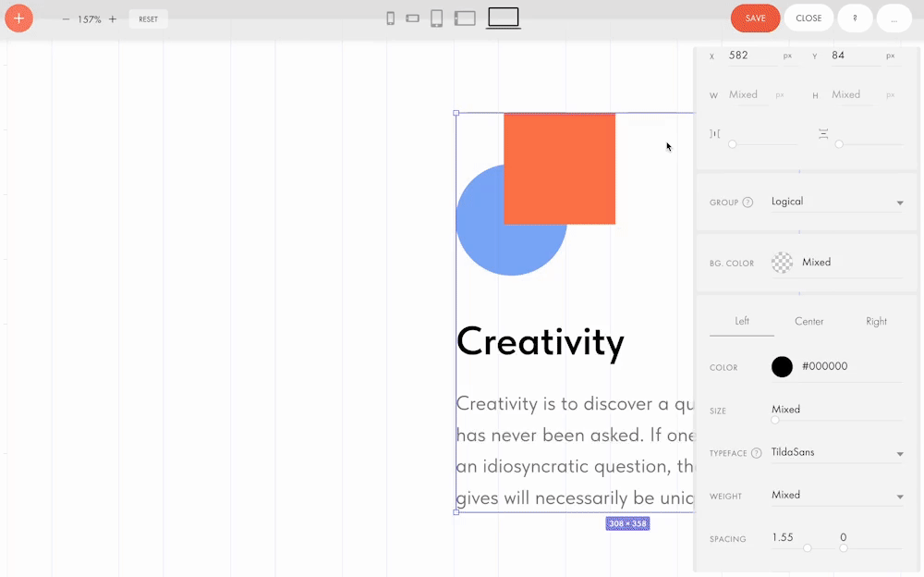Click the Typeface help question icon
924x577 pixels.
757,453
